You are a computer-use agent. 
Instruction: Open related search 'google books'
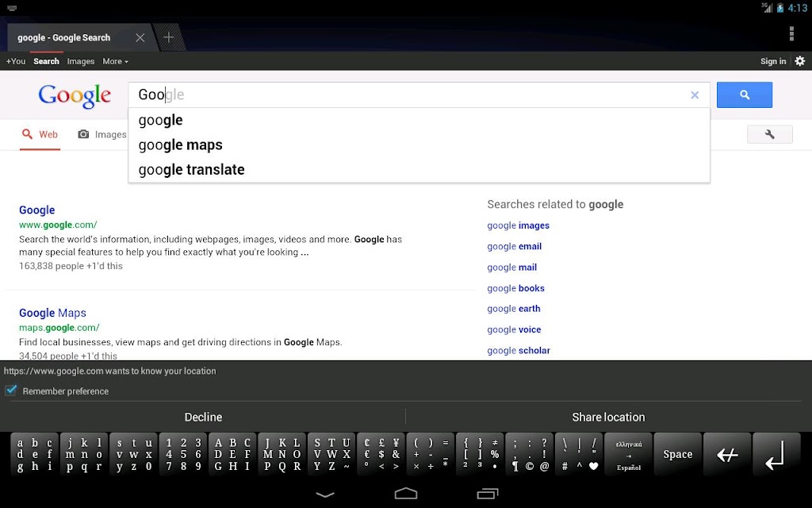[515, 288]
